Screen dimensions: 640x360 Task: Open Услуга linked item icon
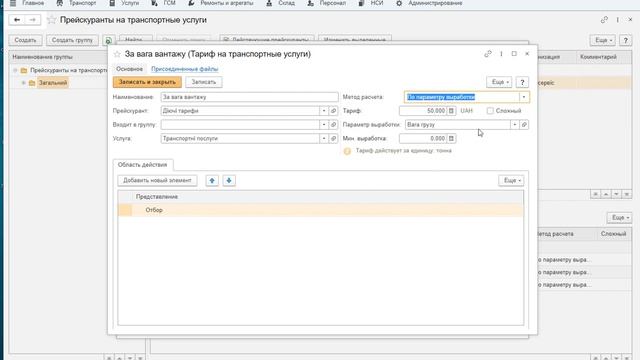[333, 138]
